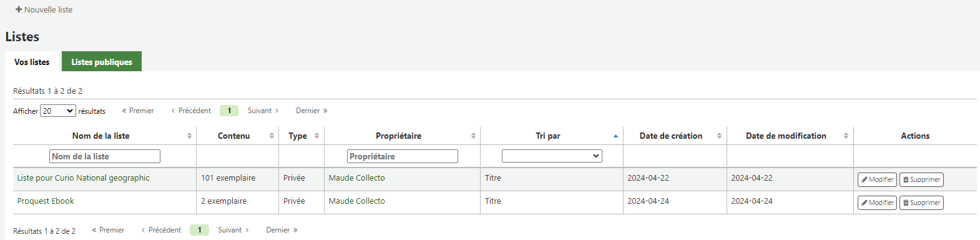The width and height of the screenshot is (980, 240).
Task: Sort the Propriétaire column via arrows
Action: [x=473, y=136]
